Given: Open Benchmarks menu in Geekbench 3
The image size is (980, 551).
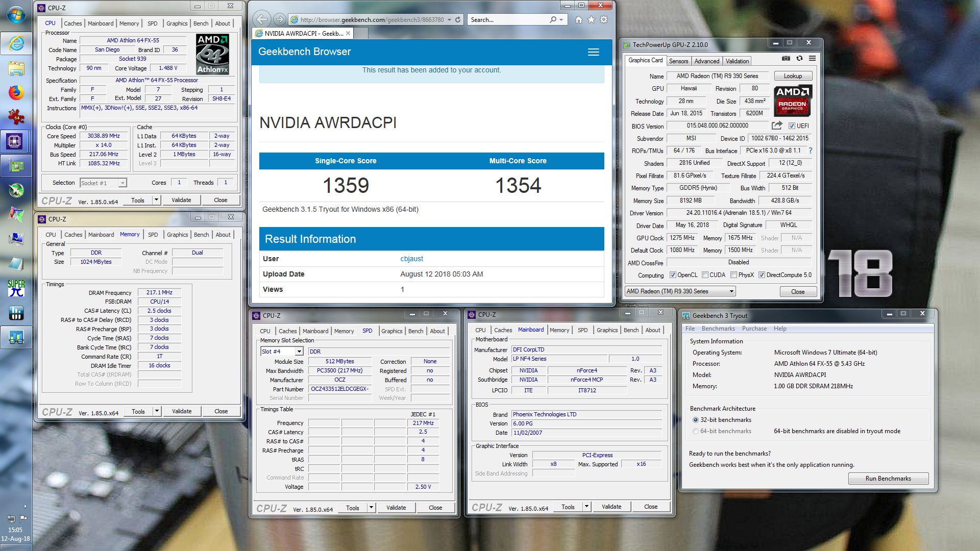Looking at the screenshot, I should 718,329.
